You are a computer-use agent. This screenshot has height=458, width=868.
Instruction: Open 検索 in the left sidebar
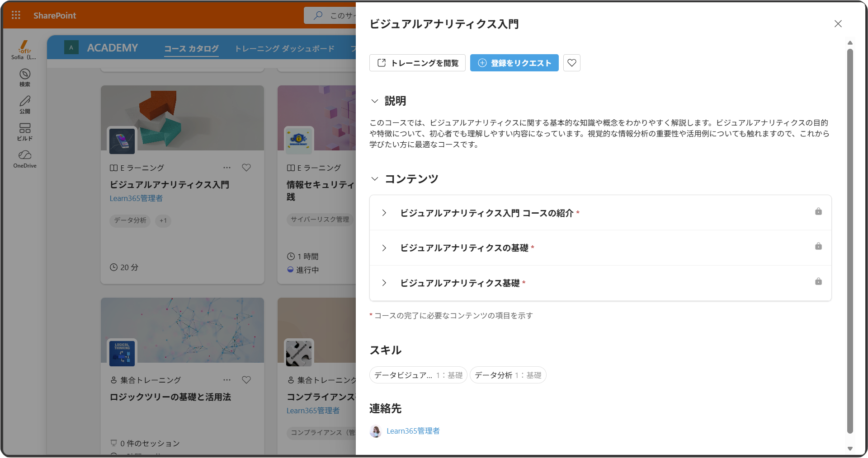point(25,78)
